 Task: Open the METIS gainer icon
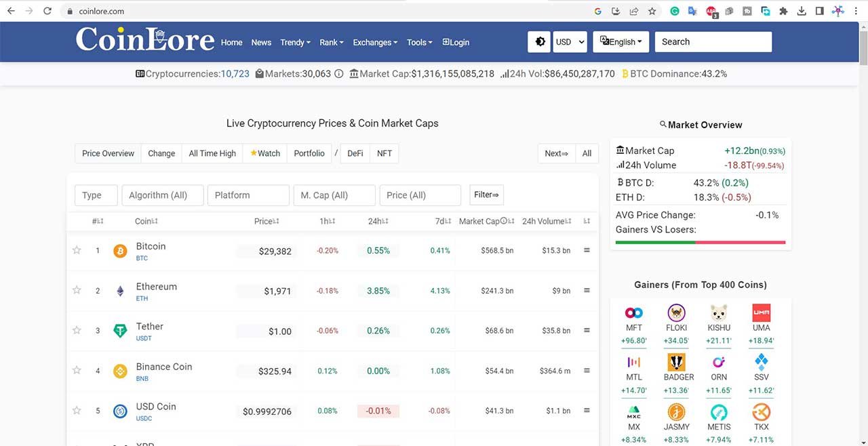coord(719,412)
